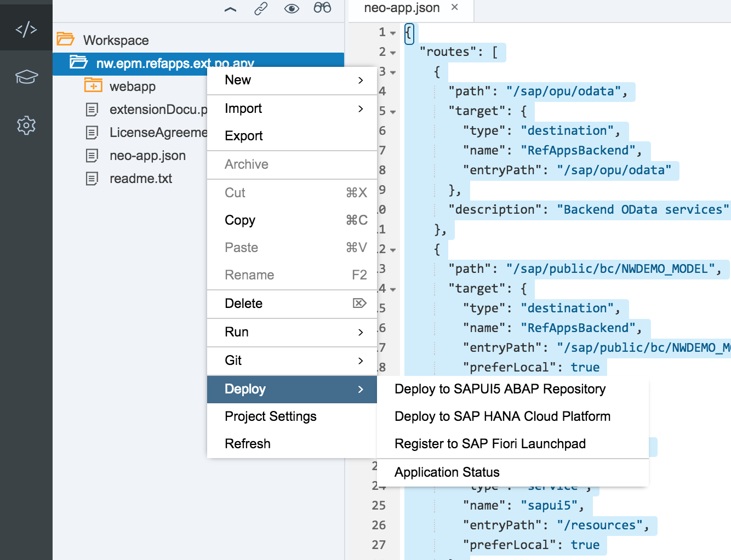Click the Workspace folder icon
731x560 pixels.
click(66, 39)
